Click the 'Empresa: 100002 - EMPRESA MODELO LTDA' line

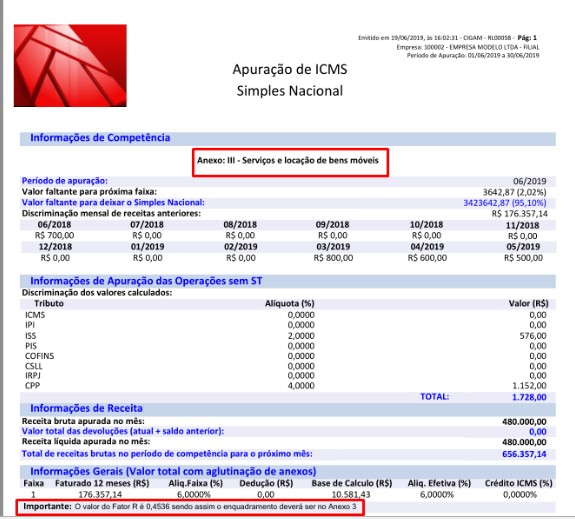468,47
